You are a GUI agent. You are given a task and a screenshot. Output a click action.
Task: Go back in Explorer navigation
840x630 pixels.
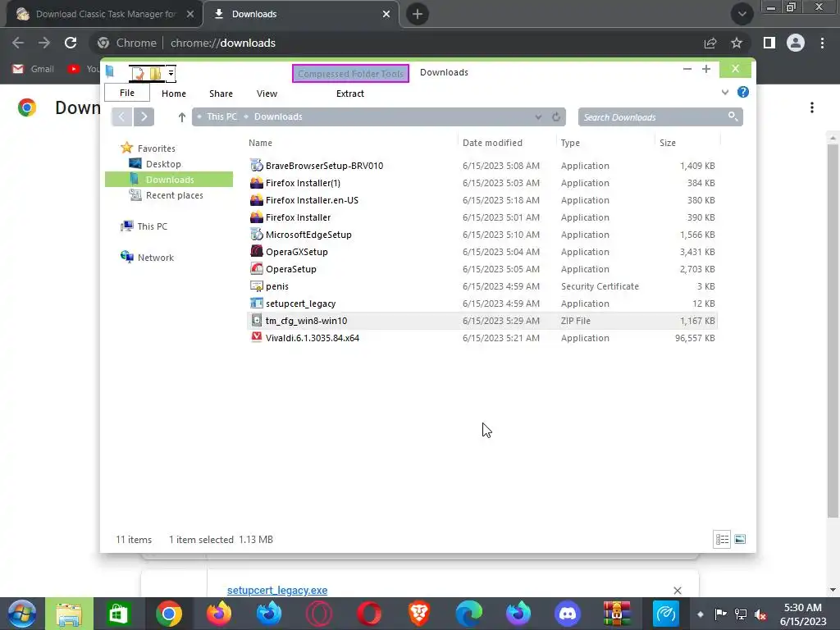(121, 116)
